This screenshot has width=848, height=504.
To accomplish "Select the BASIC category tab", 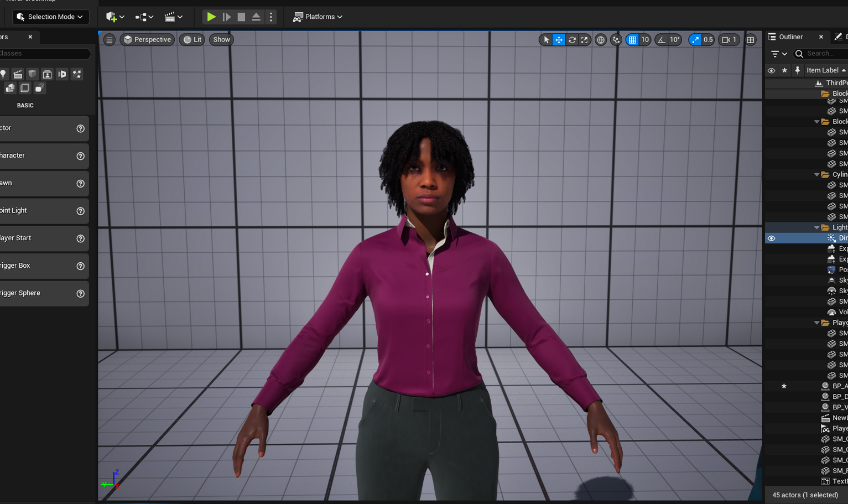I will coord(25,105).
